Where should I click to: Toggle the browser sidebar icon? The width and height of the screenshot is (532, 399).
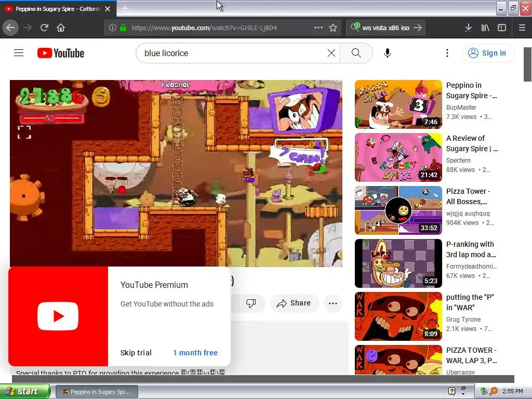pos(502,28)
